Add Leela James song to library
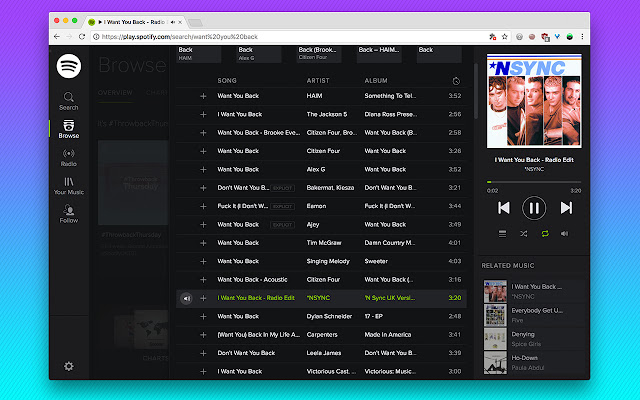Screen dimensions: 640x400 (203, 353)
